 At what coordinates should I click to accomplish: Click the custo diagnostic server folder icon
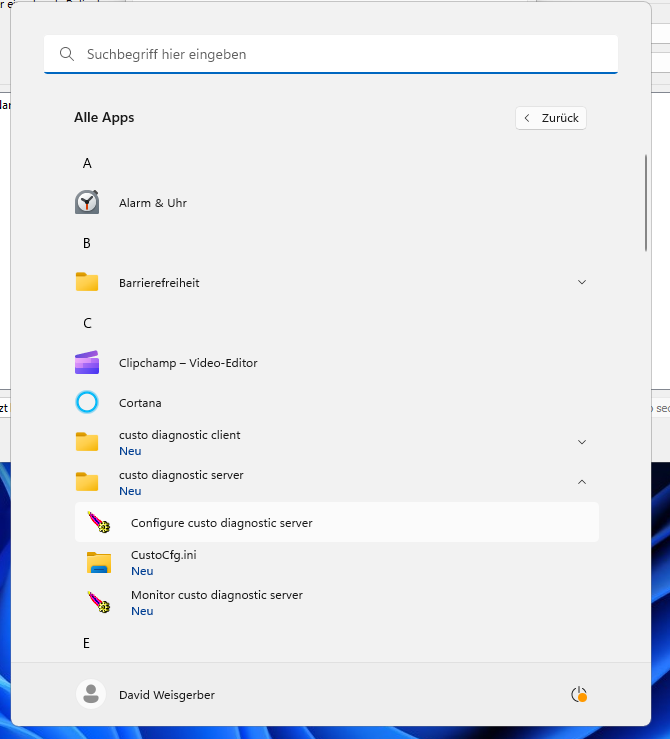tap(87, 482)
